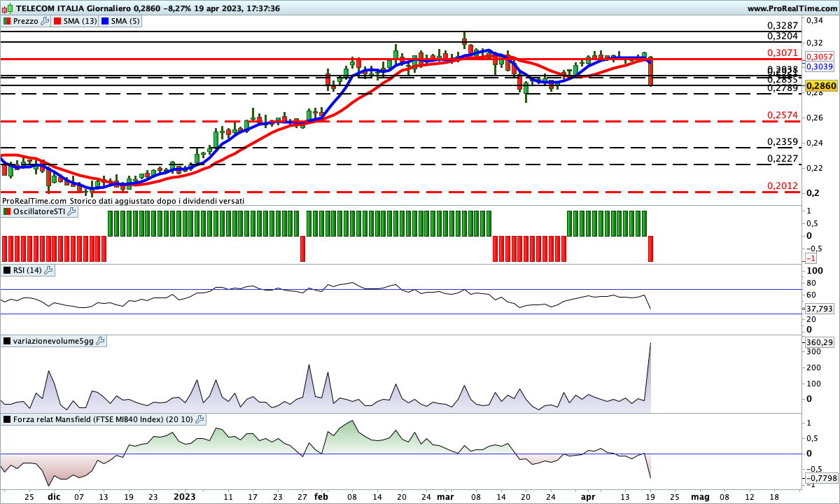Click the red 0,2574 support label

coord(782,115)
